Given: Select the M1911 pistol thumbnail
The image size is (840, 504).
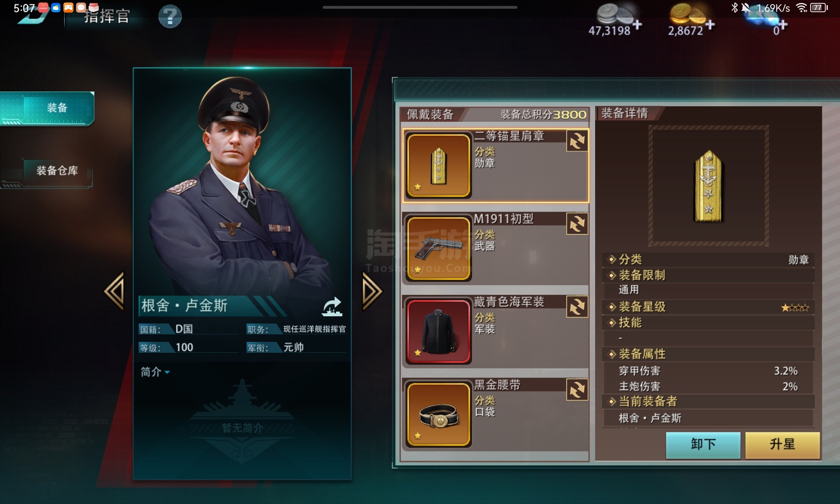Looking at the screenshot, I should [x=438, y=249].
